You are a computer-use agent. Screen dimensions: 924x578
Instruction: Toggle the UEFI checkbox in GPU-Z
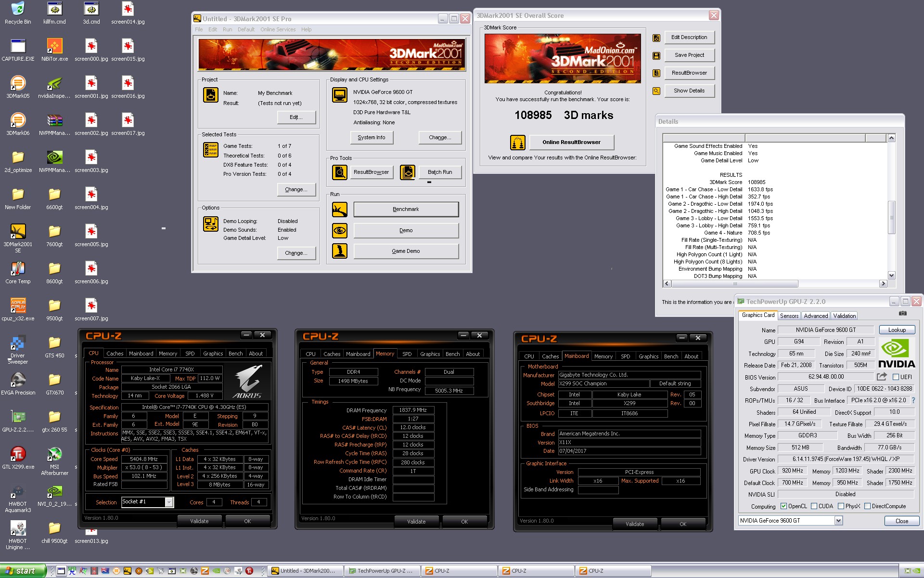pos(896,377)
